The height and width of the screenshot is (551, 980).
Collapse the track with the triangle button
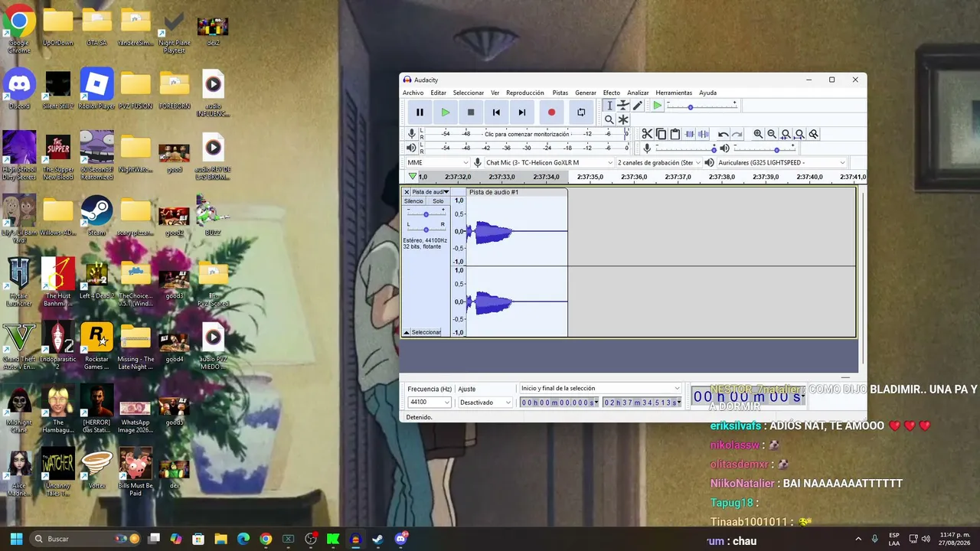tap(407, 332)
